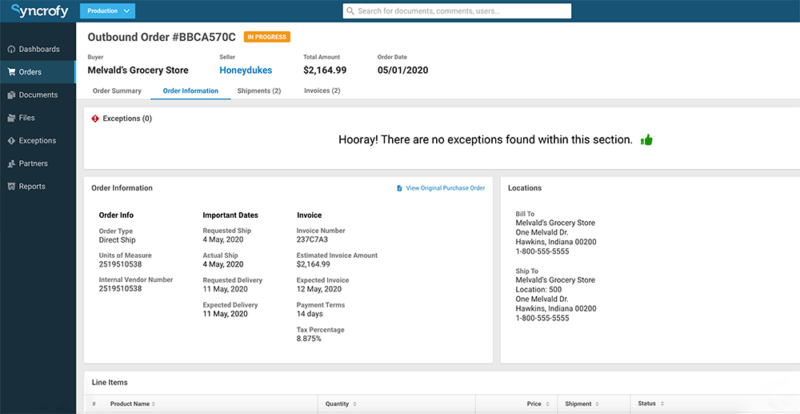Image resolution: width=800 pixels, height=414 pixels.
Task: Click the Exceptions icon in sidebar
Action: (11, 141)
